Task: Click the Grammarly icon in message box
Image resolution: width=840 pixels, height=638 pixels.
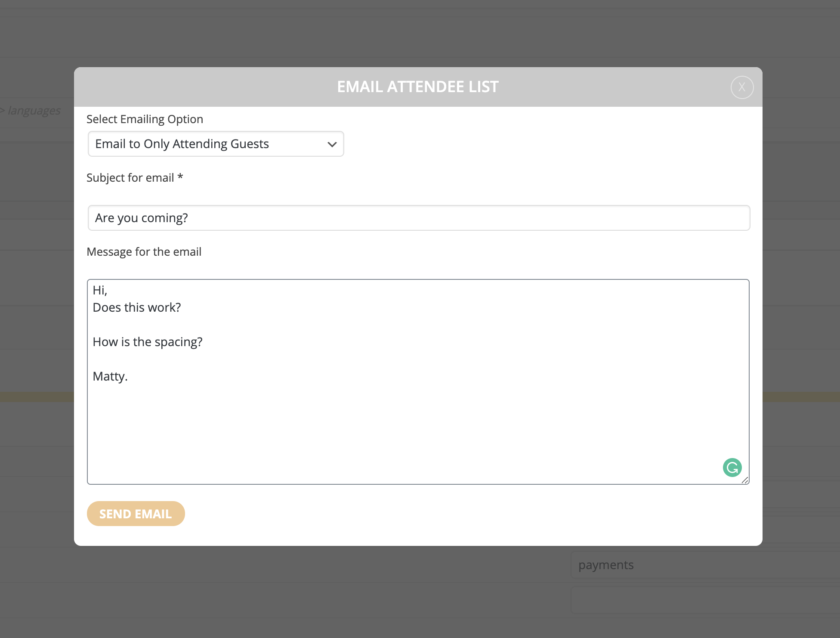Action: (732, 468)
